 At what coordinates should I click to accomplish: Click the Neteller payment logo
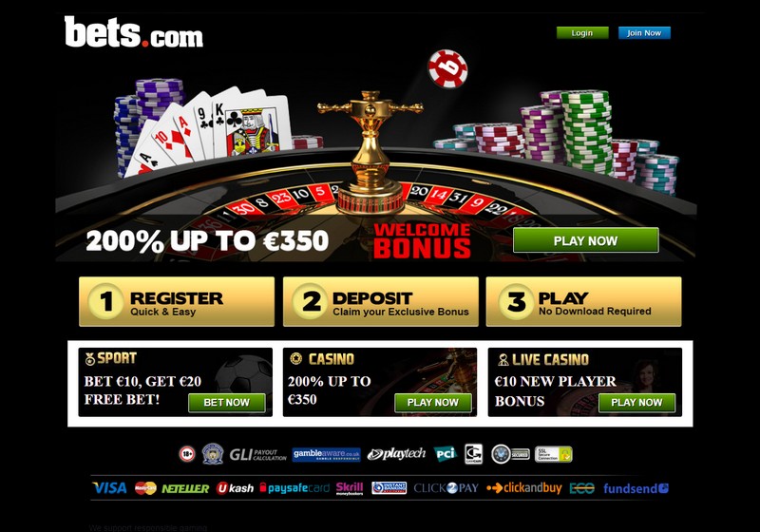[185, 488]
